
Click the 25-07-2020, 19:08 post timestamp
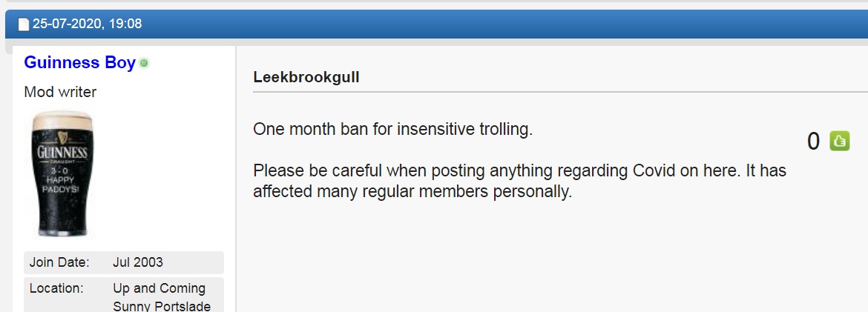87,24
